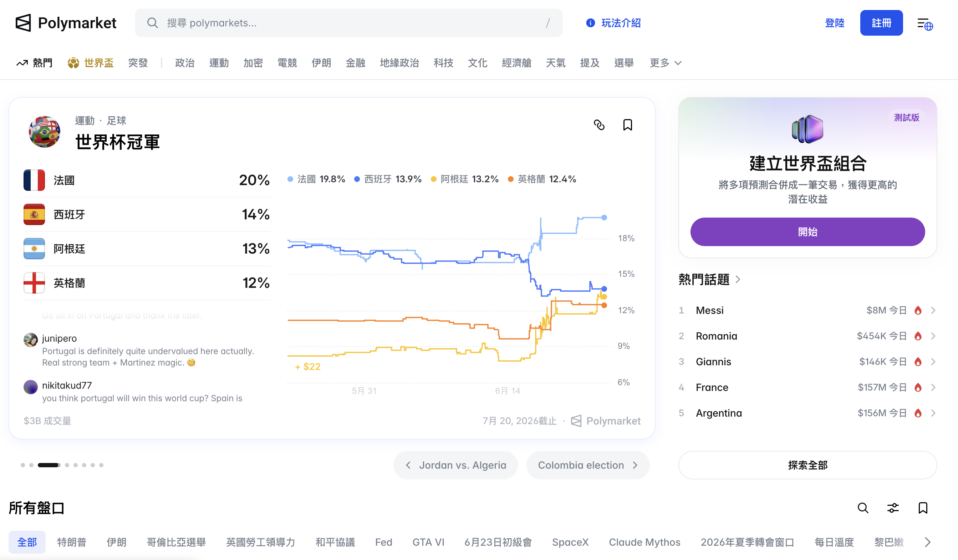Open the Romania topic chevron
This screenshot has width=958, height=560.
tap(933, 336)
